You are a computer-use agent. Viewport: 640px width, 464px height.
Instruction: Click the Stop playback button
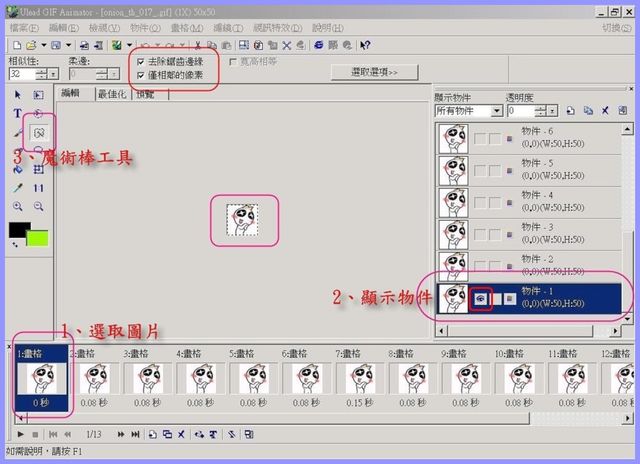coord(35,435)
